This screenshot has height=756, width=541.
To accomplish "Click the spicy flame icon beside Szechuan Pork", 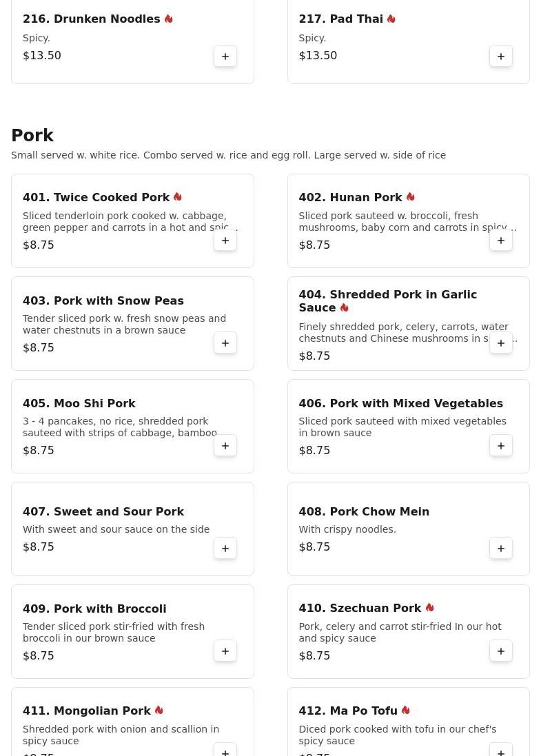I will coord(429,608).
